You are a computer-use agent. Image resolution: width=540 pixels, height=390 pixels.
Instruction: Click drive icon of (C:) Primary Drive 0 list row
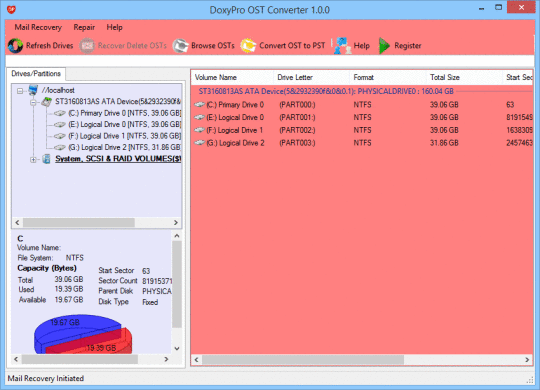point(199,104)
